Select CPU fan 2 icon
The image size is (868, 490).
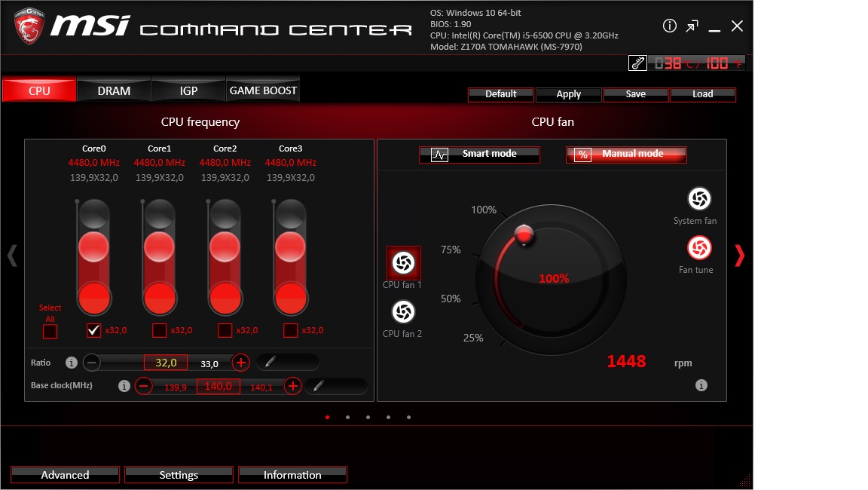403,312
